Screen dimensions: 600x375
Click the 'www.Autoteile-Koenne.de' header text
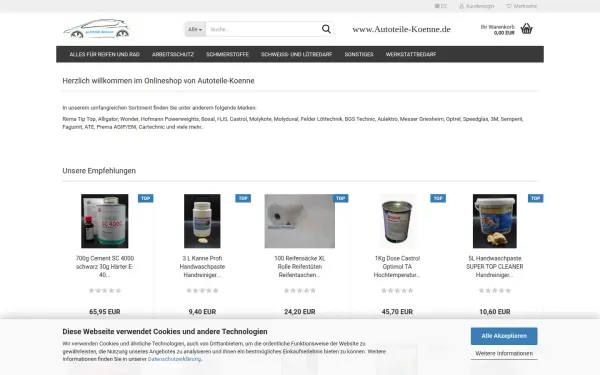(401, 29)
